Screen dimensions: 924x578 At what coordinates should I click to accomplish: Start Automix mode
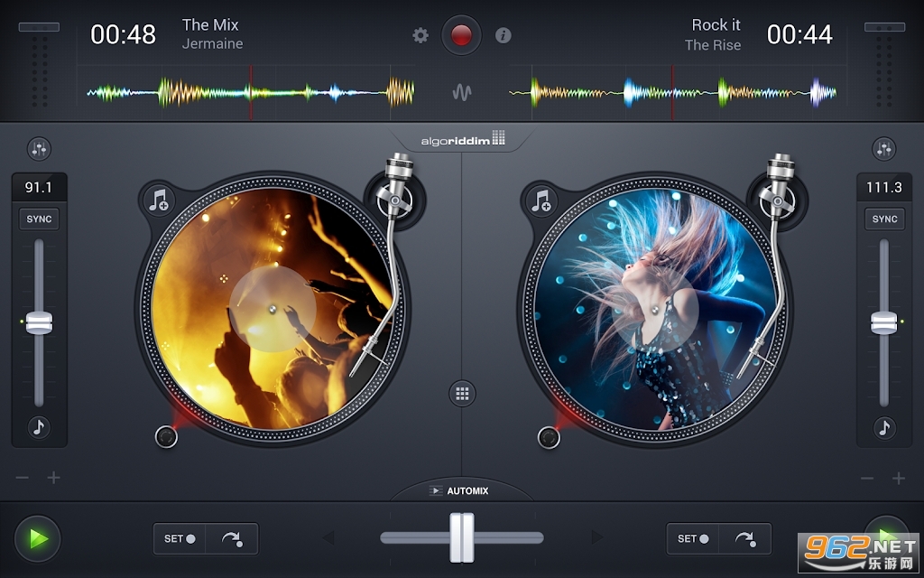(461, 490)
